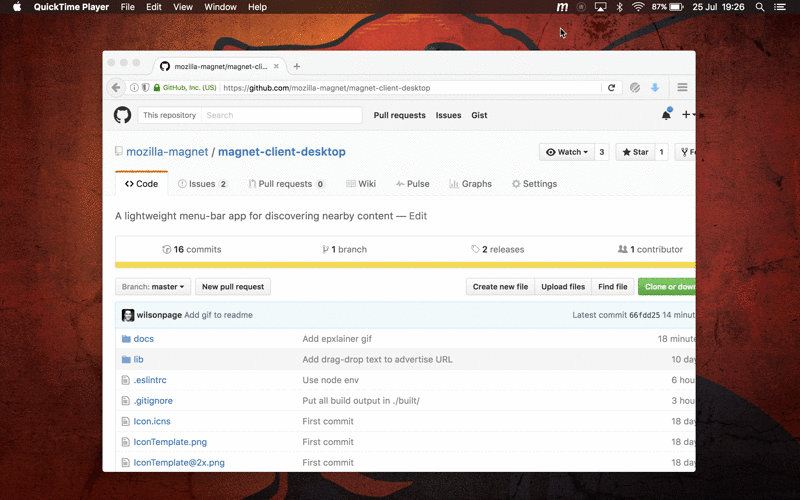Switch to the Issues tab
This screenshot has width=800, height=500.
point(203,184)
